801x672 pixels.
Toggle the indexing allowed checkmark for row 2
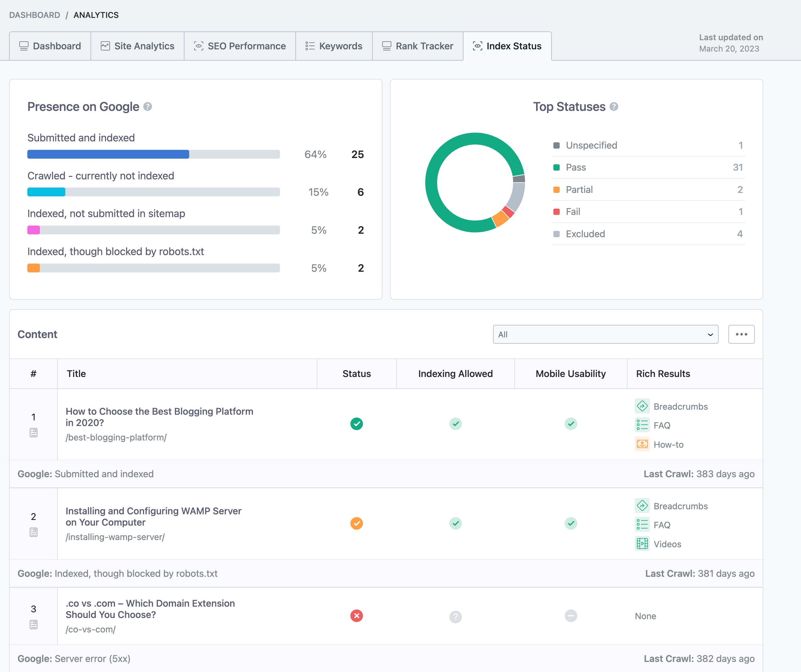[456, 523]
